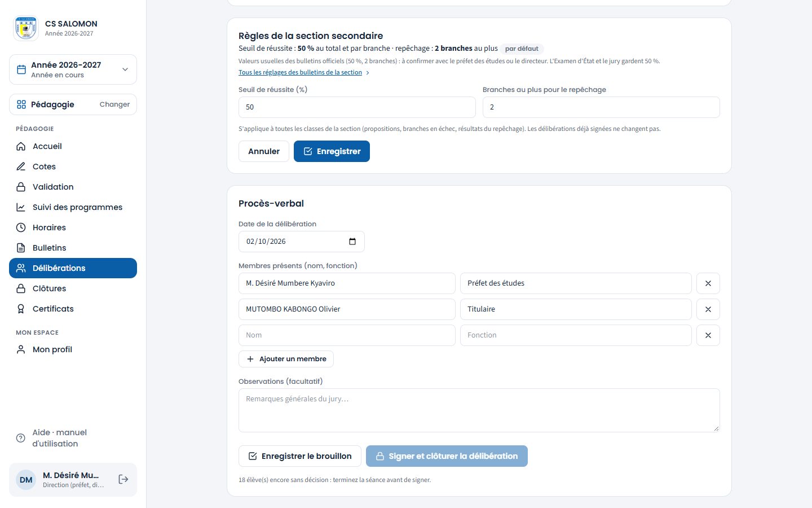812x508 pixels.
Task: Edit the name field MUTOMBO KABONGO Olivier
Action: pos(347,309)
